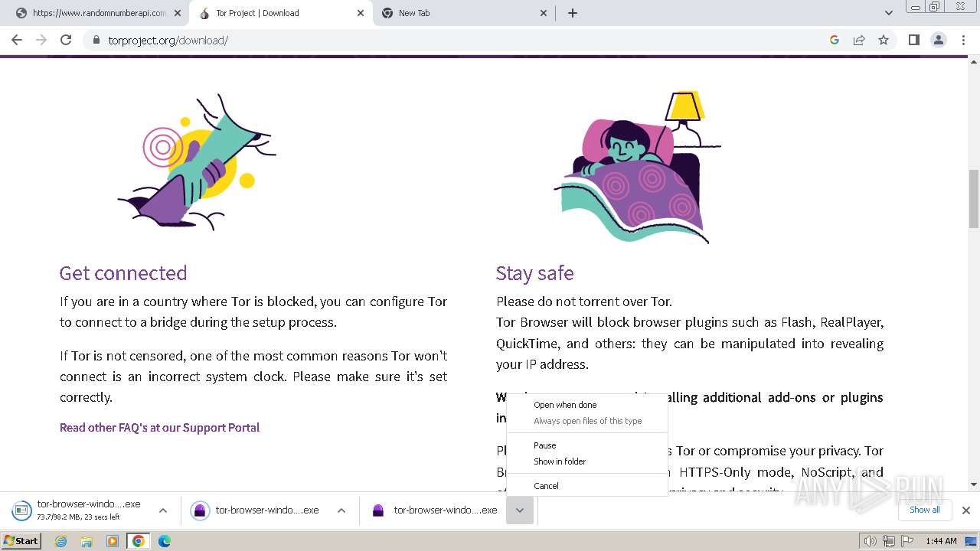Click the Stay safe sleeping illustration
This screenshot has height=551, width=980.
637,167
